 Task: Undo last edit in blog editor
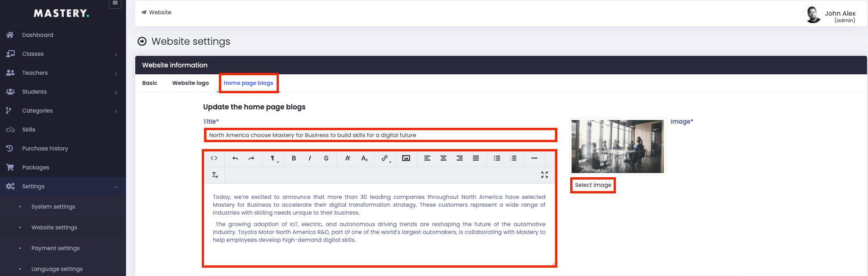[x=235, y=158]
